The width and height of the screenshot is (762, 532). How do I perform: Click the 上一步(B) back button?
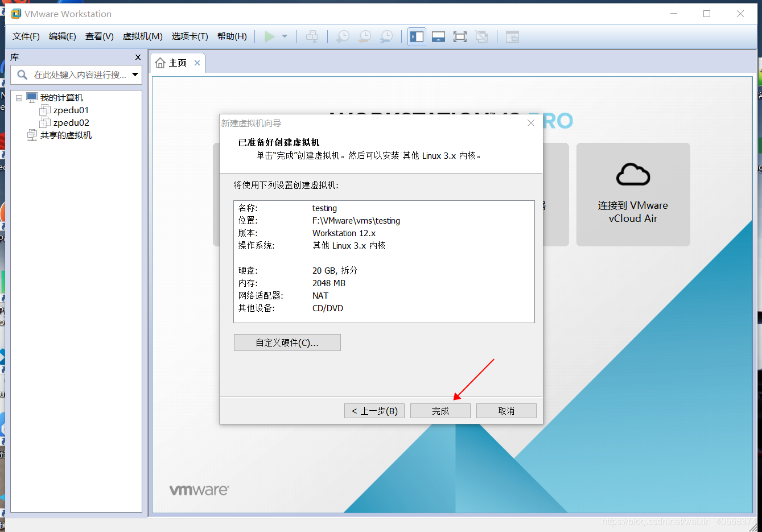coord(374,411)
